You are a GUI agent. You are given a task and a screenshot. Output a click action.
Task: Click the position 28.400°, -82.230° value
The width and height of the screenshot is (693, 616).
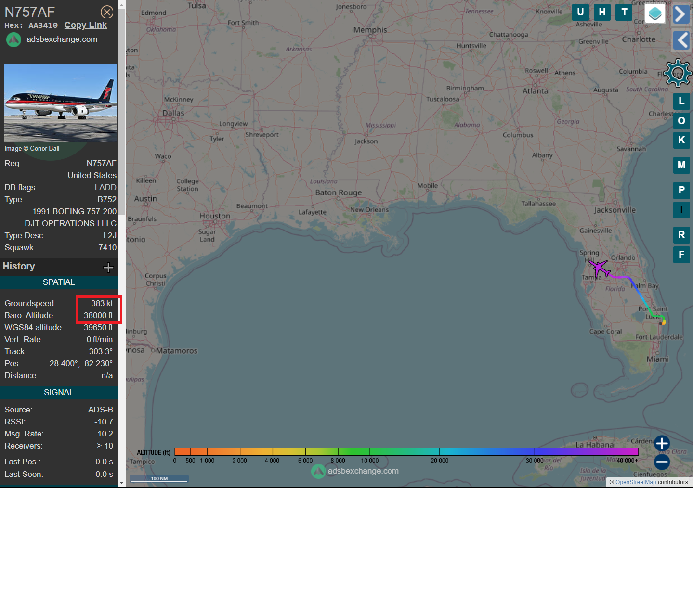tap(81, 363)
